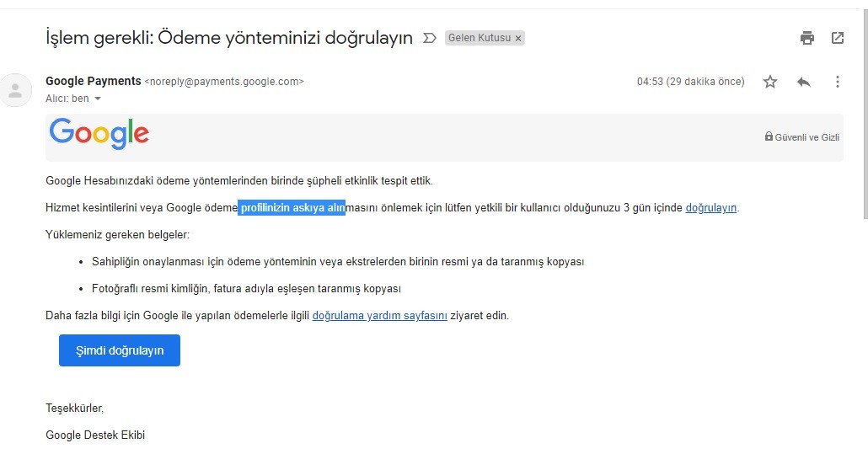Click the bullet starting 'Fotoğraflı resmi kimliğin'
Screen dimensions: 868x454
246,289
